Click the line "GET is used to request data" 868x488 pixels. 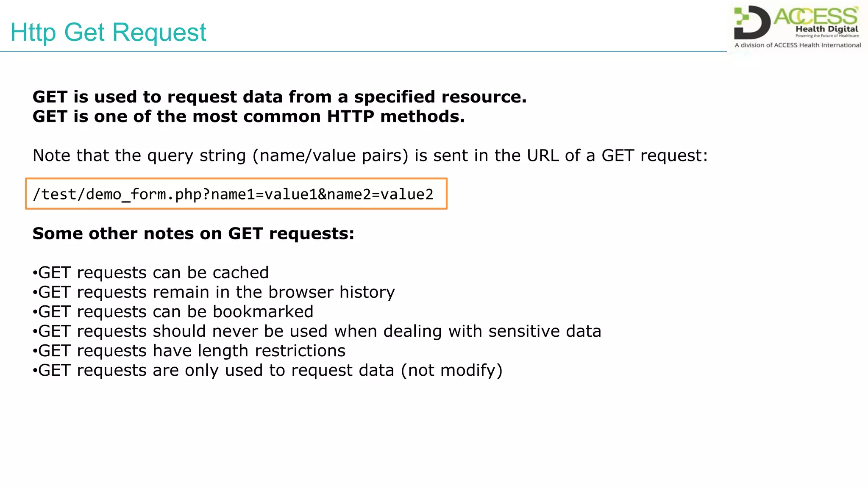[x=279, y=97]
